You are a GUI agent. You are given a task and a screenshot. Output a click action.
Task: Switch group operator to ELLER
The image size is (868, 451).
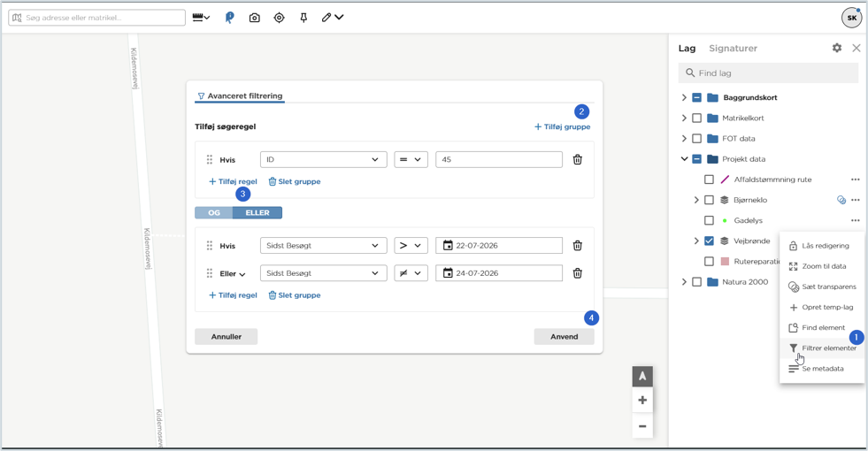pyautogui.click(x=257, y=212)
